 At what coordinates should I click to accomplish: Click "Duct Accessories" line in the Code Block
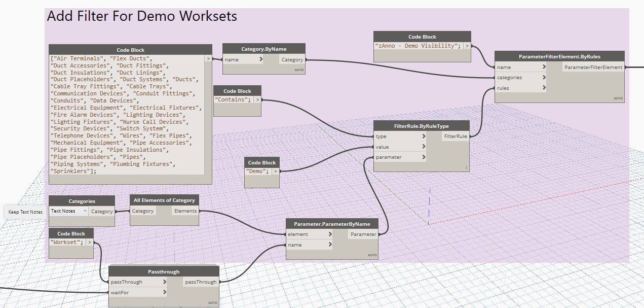coord(109,65)
